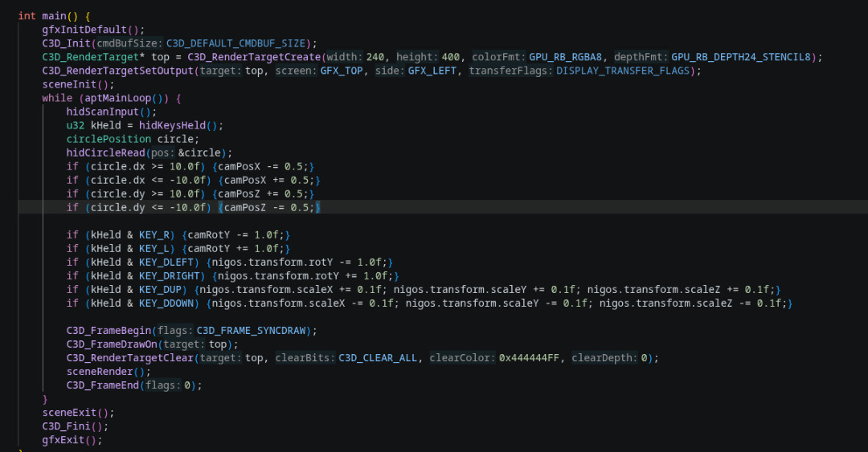Click nigos.transform.scaleZ in the KEY_DUP line
Image resolution: width=868 pixels, height=452 pixels.
[653, 290]
